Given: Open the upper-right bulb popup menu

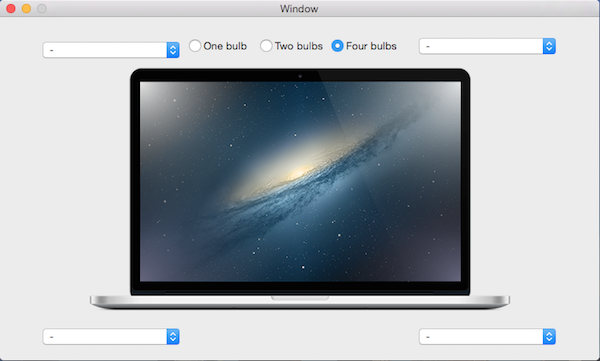Looking at the screenshot, I should tap(487, 46).
